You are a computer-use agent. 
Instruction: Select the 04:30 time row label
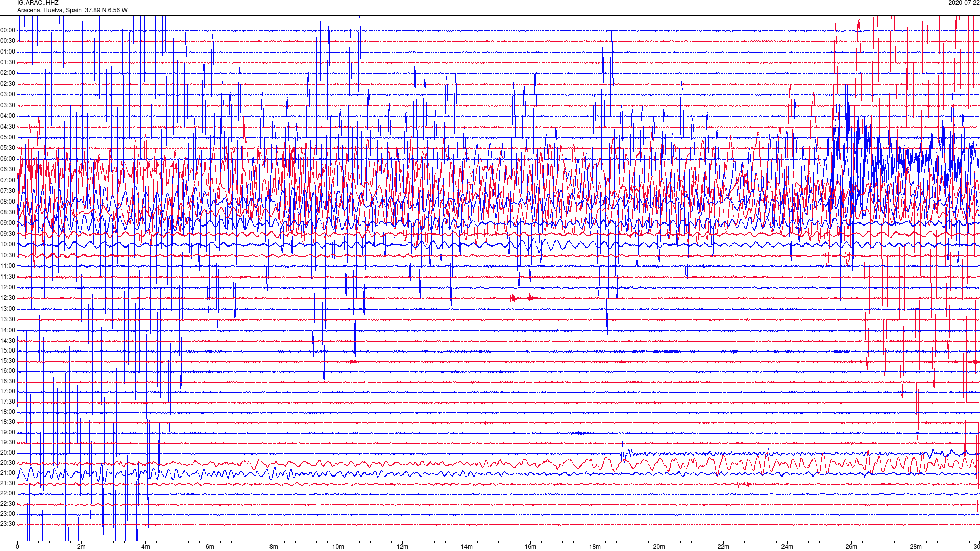coord(8,127)
